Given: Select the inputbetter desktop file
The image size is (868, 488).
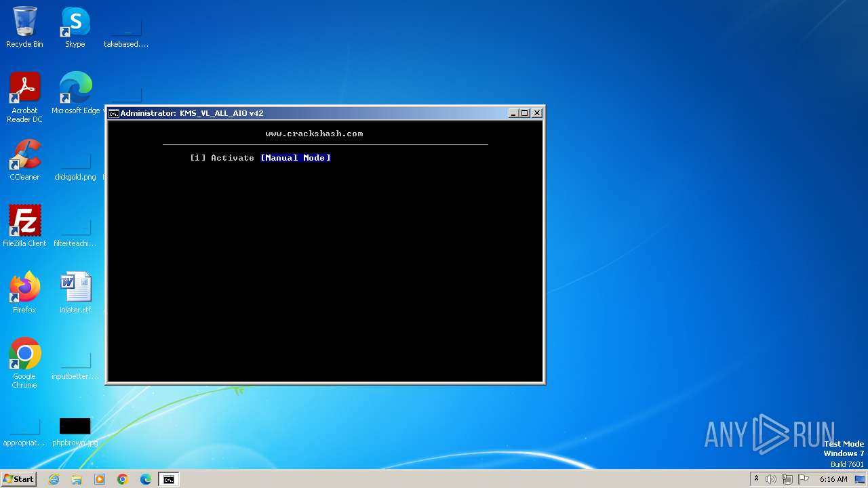Looking at the screenshot, I should click(x=75, y=367).
